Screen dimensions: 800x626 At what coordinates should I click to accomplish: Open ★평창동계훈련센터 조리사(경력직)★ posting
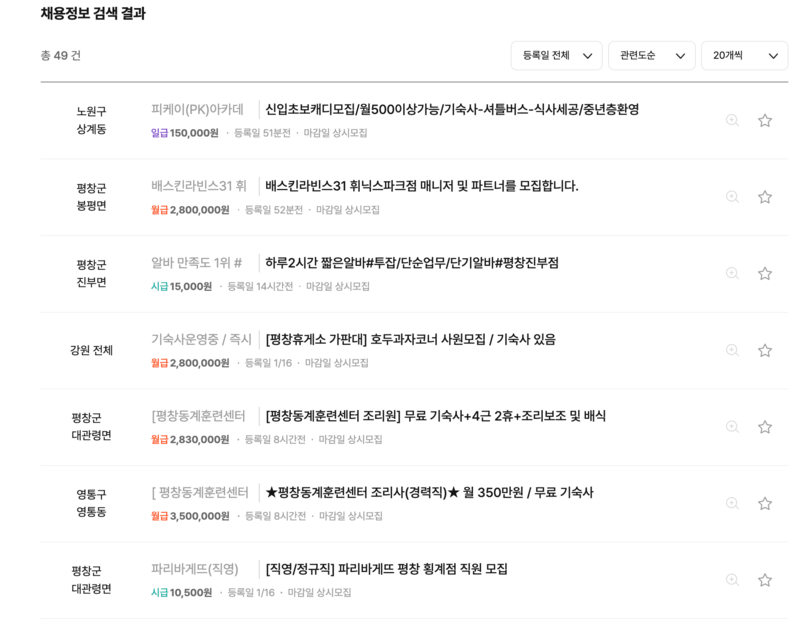click(430, 492)
